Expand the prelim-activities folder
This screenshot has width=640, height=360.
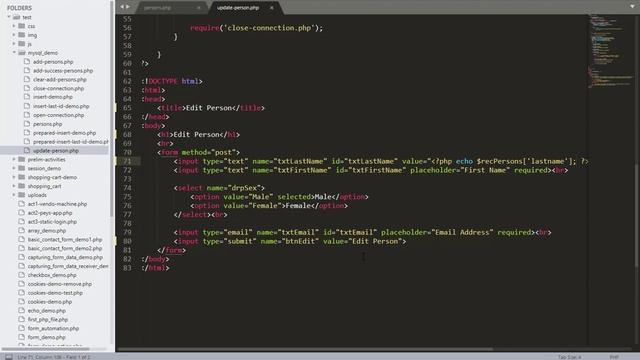click(14, 160)
